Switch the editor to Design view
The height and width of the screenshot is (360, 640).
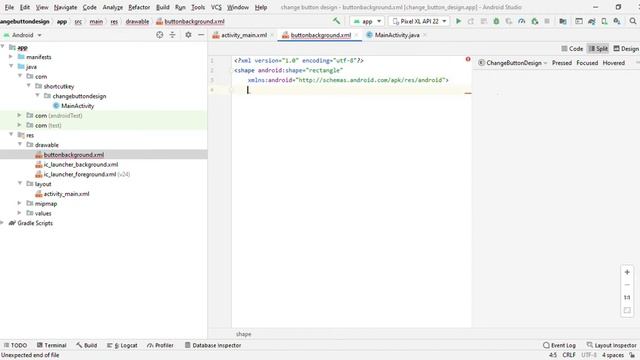coord(626,49)
